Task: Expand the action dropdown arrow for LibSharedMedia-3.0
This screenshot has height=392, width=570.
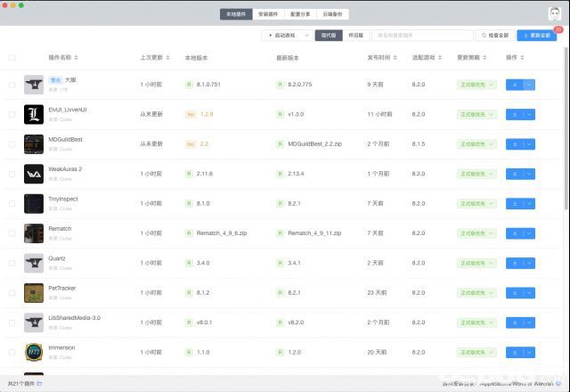Action: 530,323
